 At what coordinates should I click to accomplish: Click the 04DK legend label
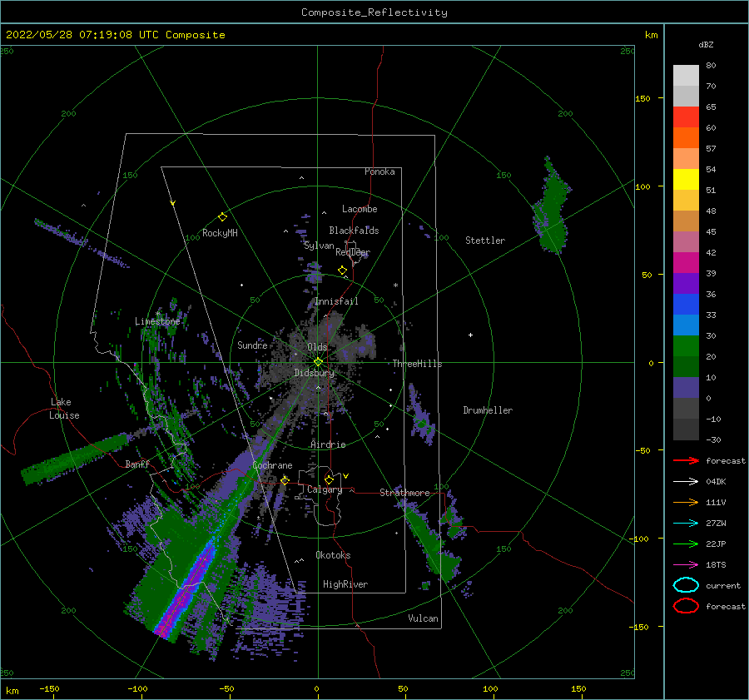716,482
